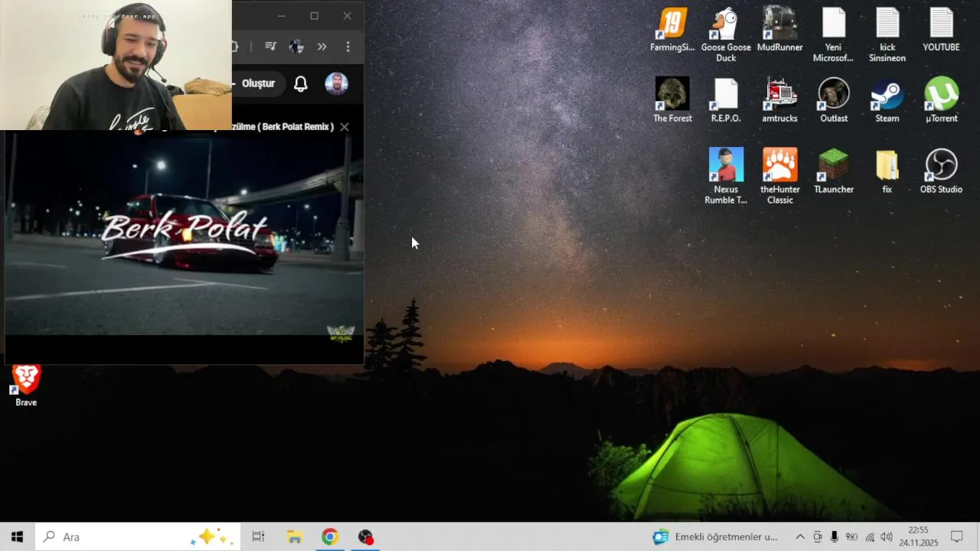Focus the Ara taskbar search box

pos(138,536)
